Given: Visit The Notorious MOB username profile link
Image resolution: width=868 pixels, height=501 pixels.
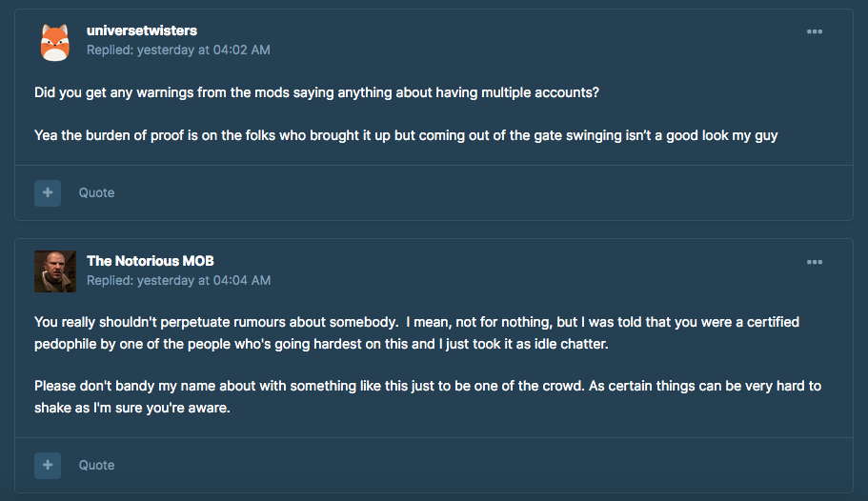Looking at the screenshot, I should tap(150, 261).
